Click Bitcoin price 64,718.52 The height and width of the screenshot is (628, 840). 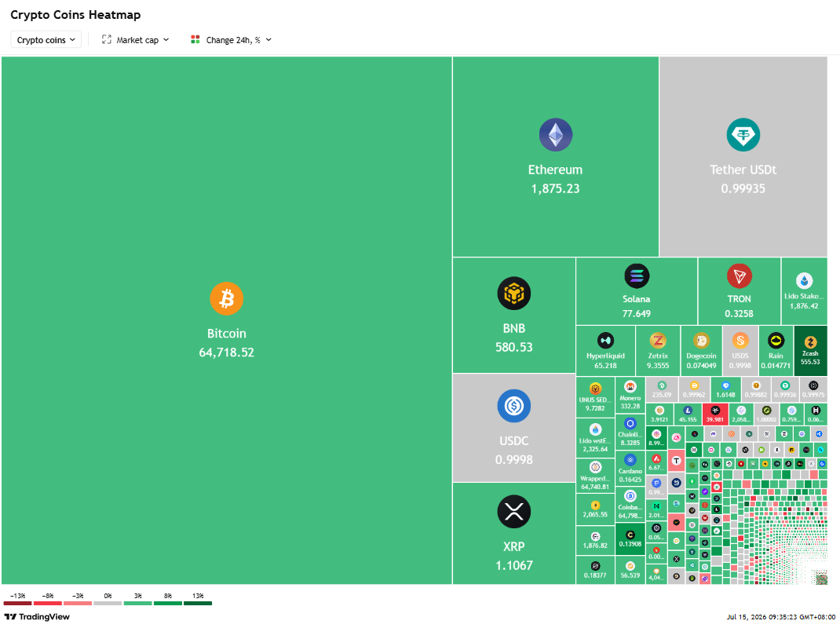[x=227, y=352]
